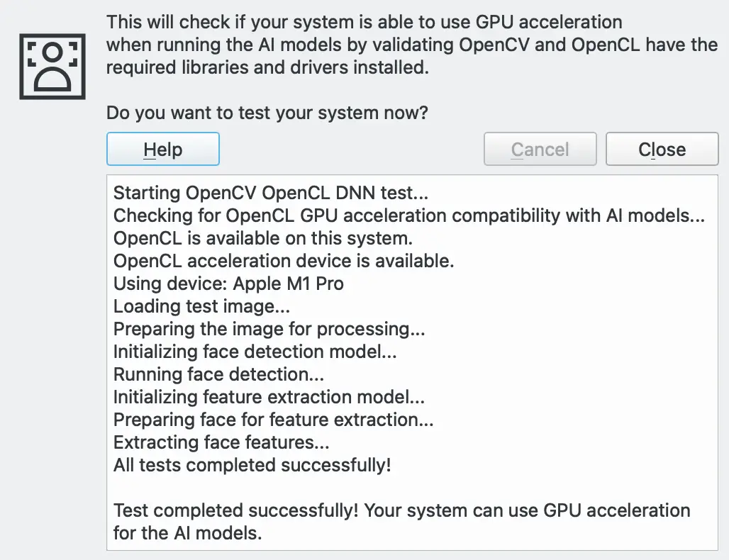Click the "Starting OpenCV OpenCL DNN test" log line
729x560 pixels.
click(x=271, y=193)
